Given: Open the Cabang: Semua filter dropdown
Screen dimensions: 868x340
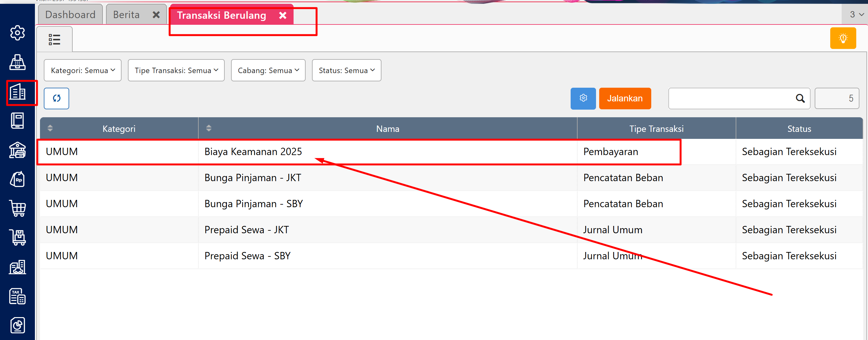Looking at the screenshot, I should coord(268,71).
